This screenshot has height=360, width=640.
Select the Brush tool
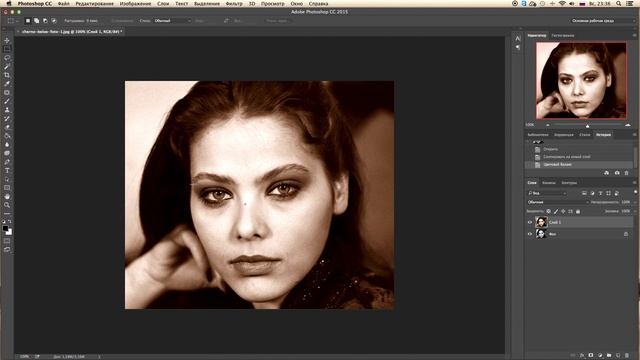[x=7, y=101]
